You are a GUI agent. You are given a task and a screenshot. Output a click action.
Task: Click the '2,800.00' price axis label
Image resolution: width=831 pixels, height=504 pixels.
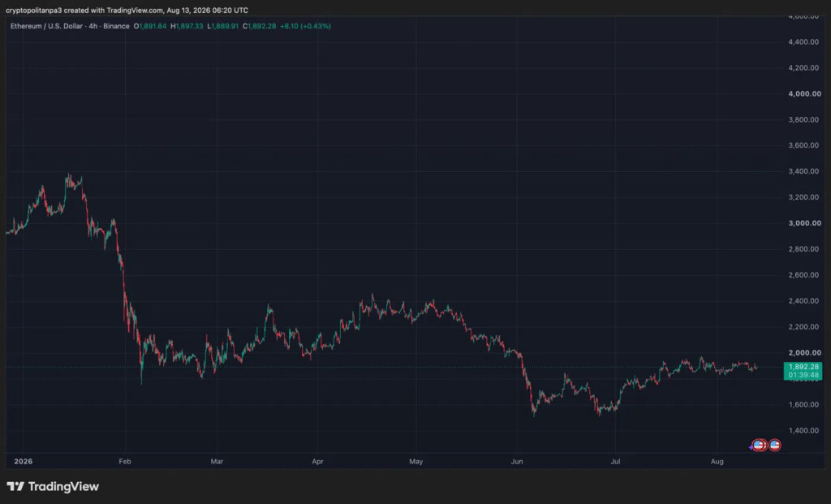pos(803,249)
